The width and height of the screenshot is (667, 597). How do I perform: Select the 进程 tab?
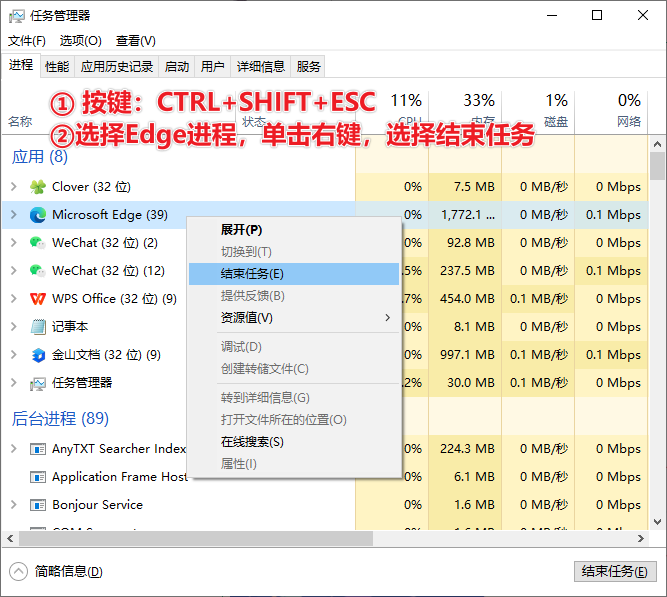click(x=21, y=65)
